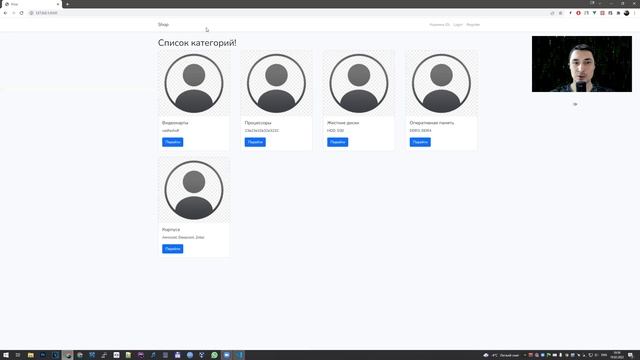
Task: Open the Корпуса category button
Action: pos(173,249)
